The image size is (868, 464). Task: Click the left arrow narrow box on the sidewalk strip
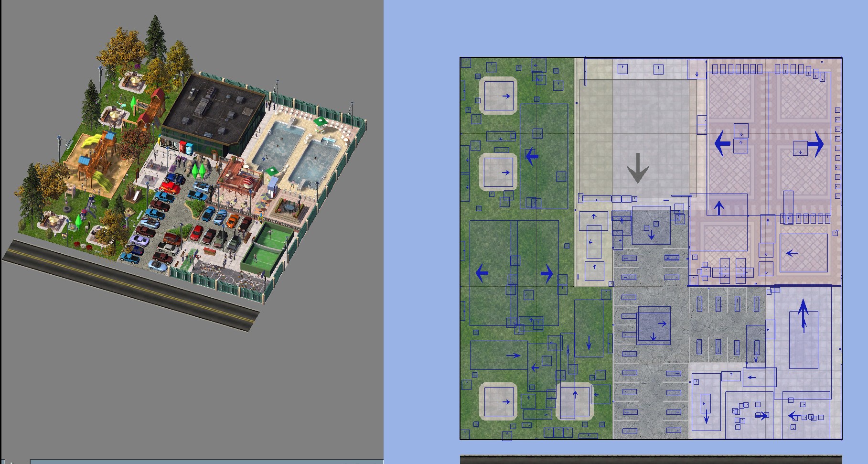coord(593,242)
